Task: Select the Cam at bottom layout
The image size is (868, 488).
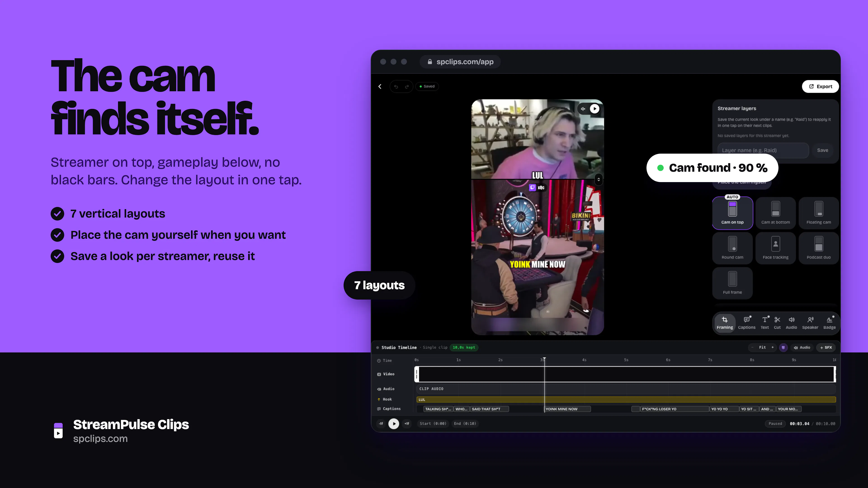Action: coord(776,213)
